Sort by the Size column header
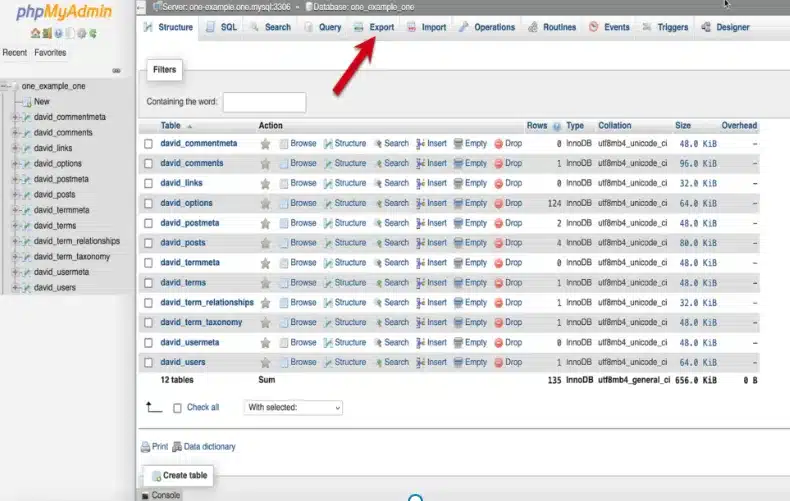790x501 pixels. coord(683,126)
